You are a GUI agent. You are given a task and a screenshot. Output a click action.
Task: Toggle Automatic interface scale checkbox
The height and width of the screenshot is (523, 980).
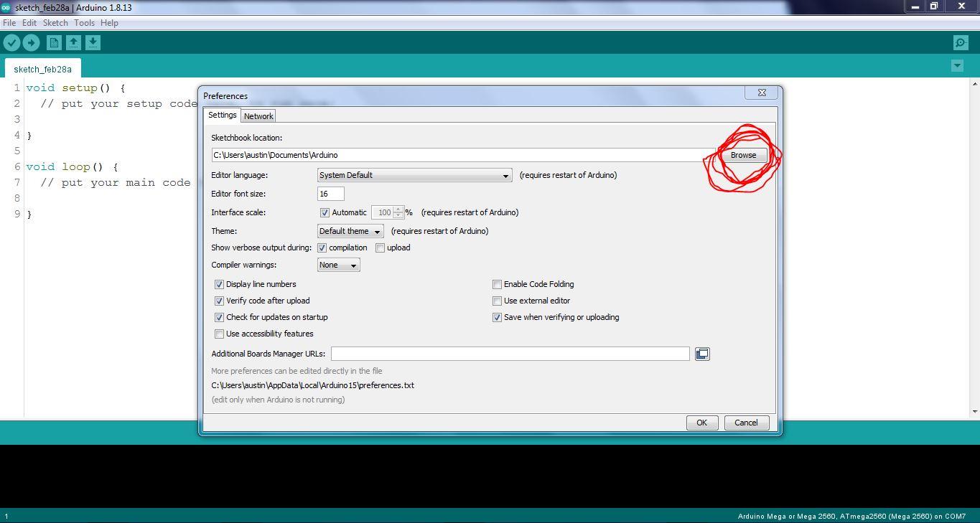(325, 212)
